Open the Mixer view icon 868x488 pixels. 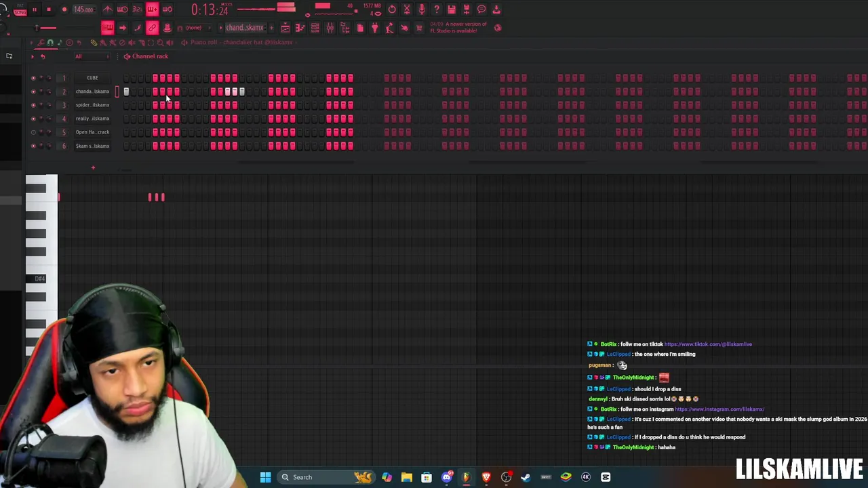coord(330,28)
